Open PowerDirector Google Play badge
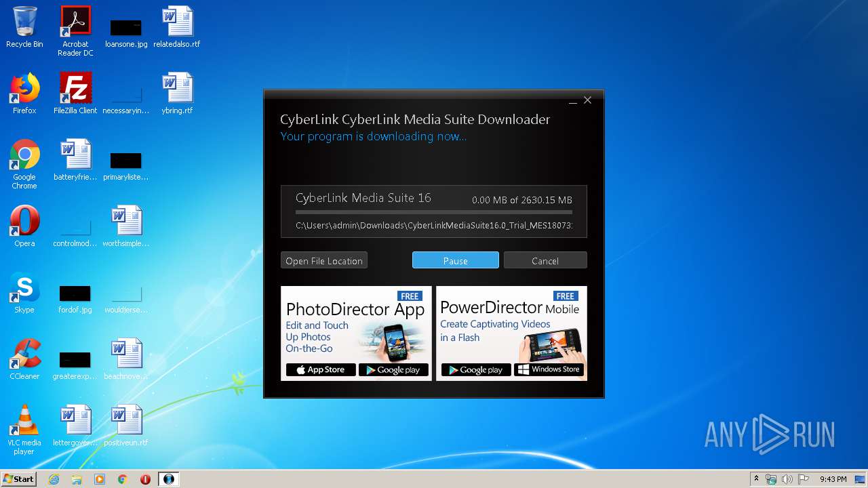Screen dimensions: 868x488 476,370
